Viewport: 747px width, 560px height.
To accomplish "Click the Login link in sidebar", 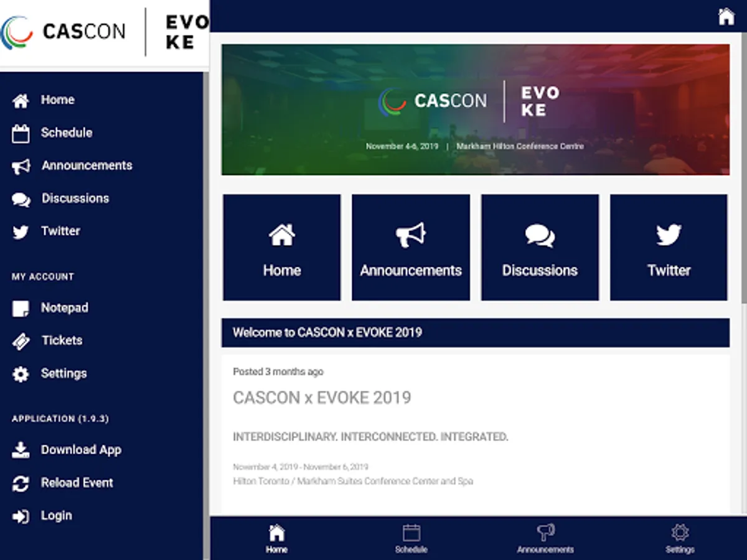I will [57, 516].
